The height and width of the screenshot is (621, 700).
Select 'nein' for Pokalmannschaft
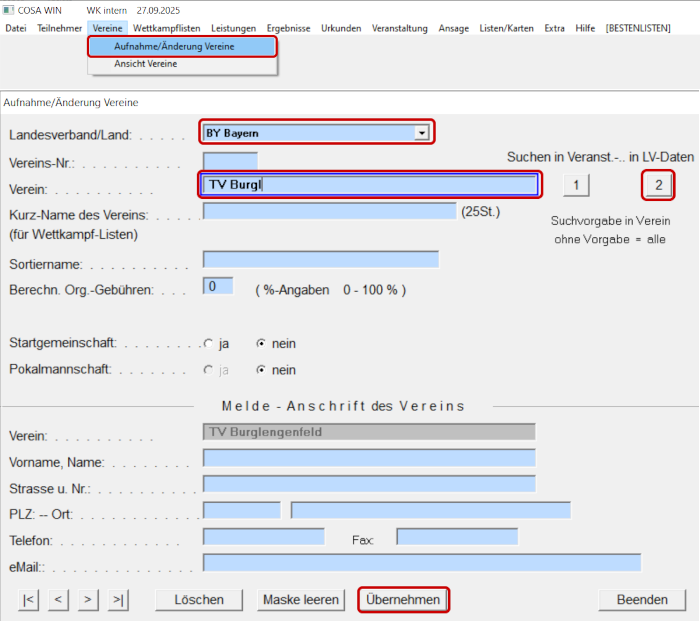[261, 370]
